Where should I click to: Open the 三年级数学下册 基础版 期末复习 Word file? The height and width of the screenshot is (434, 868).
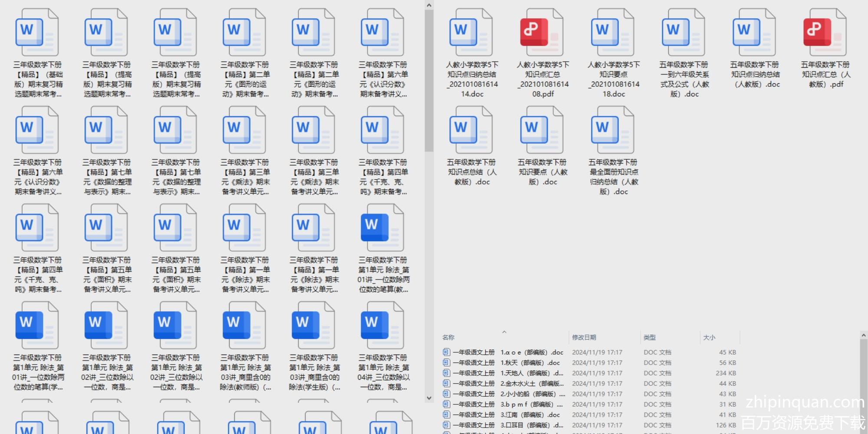(x=37, y=33)
